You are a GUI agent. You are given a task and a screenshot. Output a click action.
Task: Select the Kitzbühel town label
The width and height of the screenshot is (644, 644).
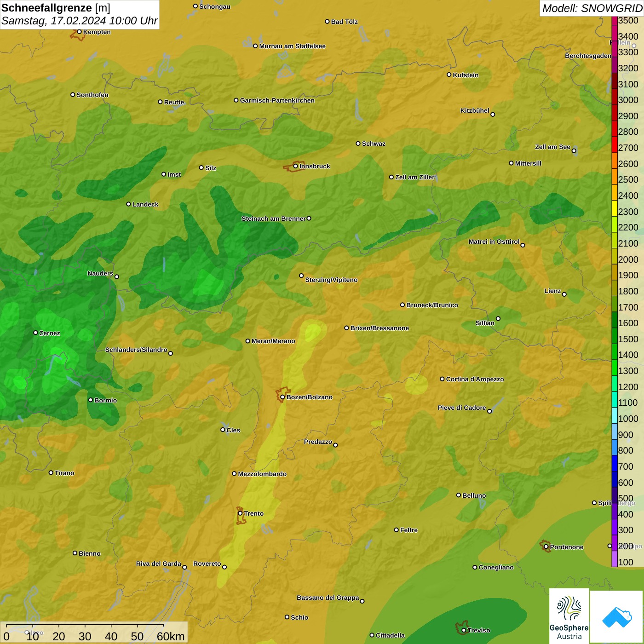(475, 110)
